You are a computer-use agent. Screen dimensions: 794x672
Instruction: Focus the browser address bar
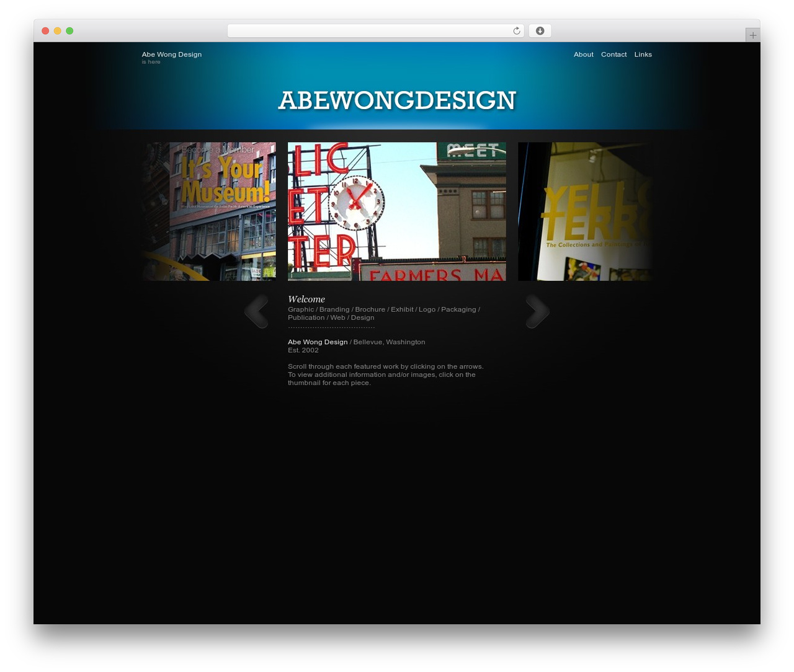point(375,31)
